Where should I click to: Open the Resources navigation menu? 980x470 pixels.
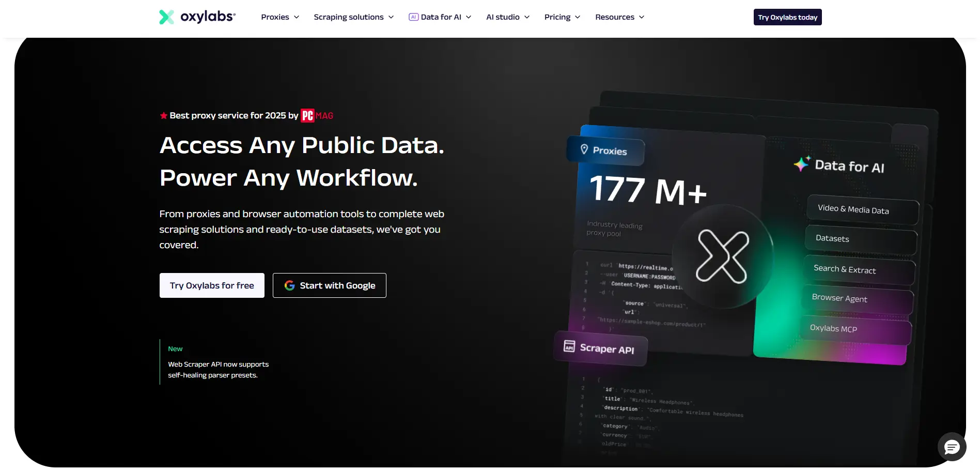click(619, 17)
